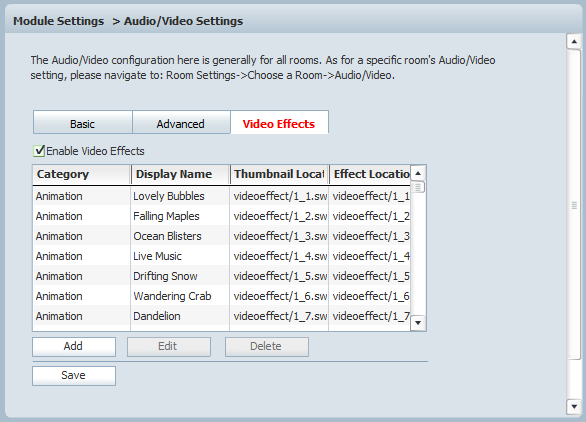The height and width of the screenshot is (422, 586).
Task: Select the Wandering Crab effect
Action: click(x=222, y=296)
